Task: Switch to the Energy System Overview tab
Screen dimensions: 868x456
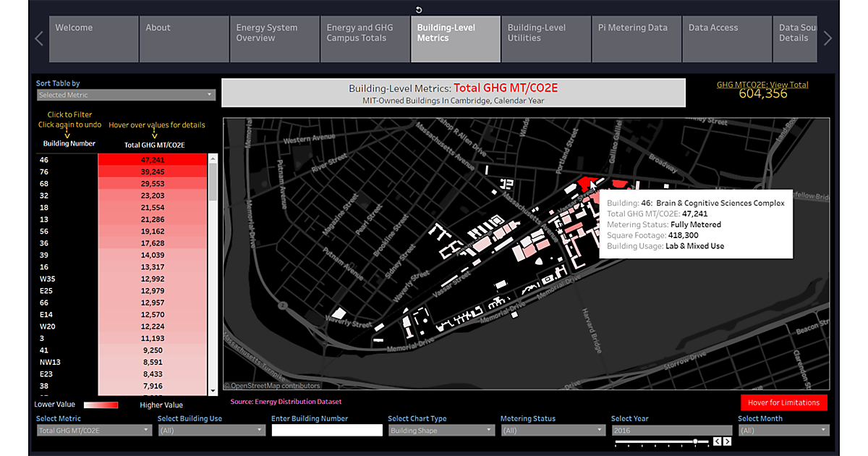Action: (274, 39)
